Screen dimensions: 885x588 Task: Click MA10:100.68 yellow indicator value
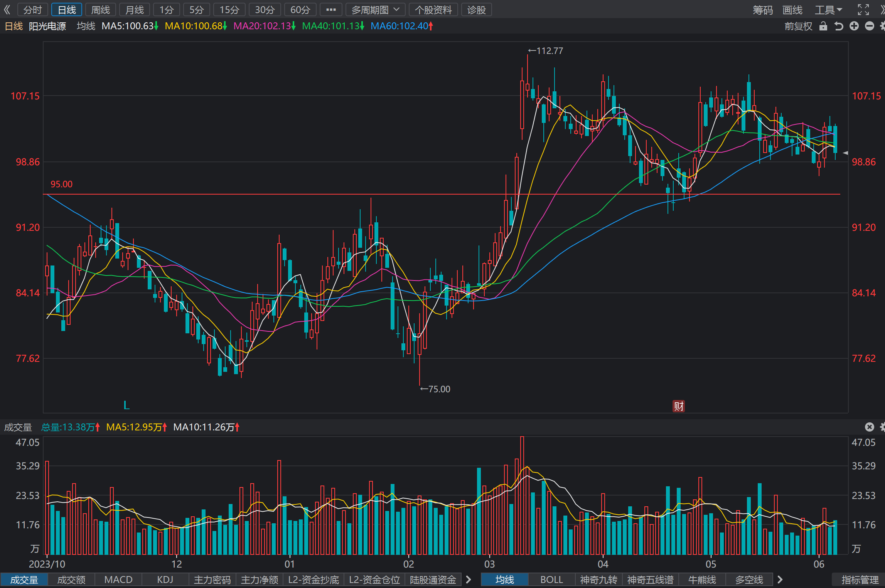[x=196, y=26]
